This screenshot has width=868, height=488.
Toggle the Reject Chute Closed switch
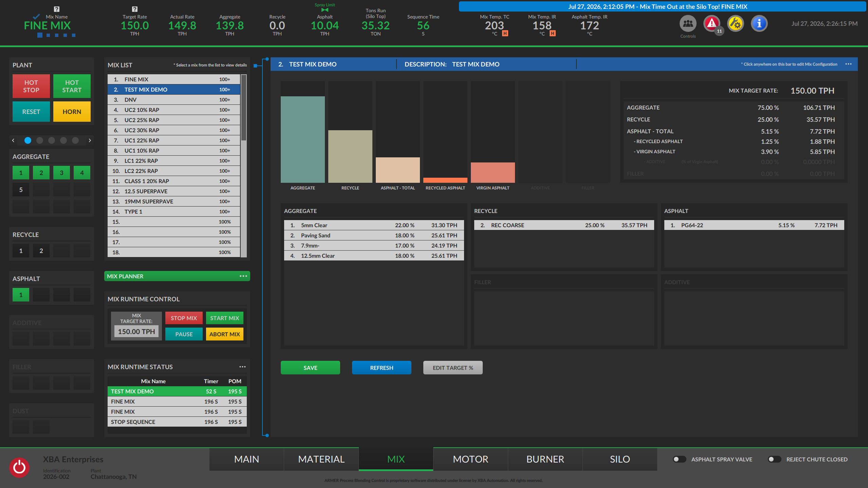774,459
